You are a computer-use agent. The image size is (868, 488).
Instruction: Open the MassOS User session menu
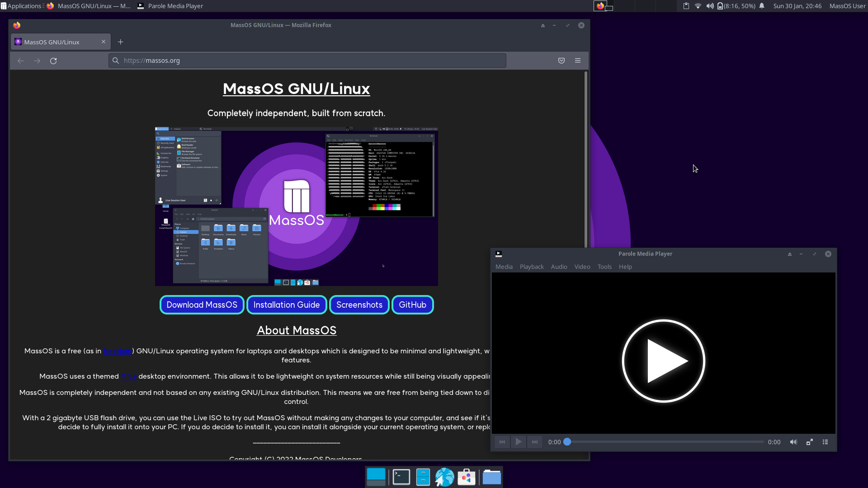[x=847, y=6]
